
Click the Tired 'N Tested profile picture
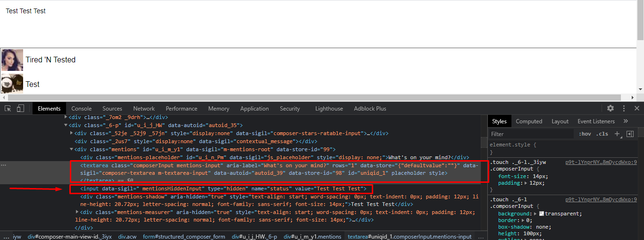point(12,60)
